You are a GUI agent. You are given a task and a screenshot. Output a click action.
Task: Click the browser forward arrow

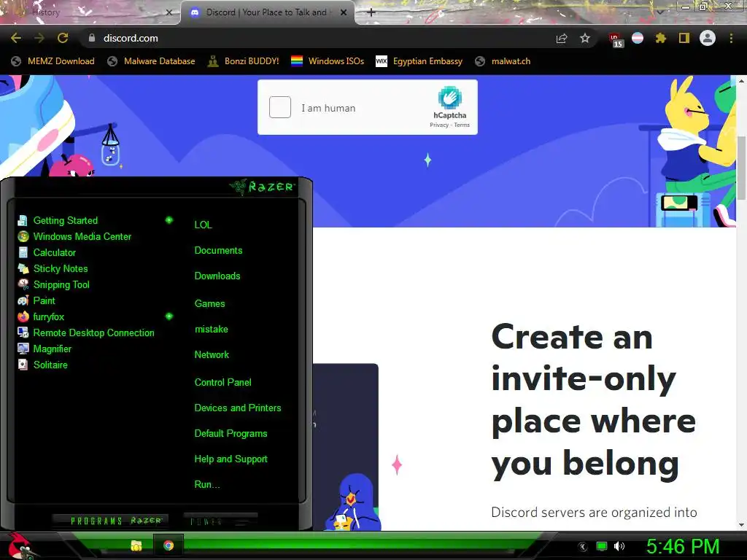39,38
